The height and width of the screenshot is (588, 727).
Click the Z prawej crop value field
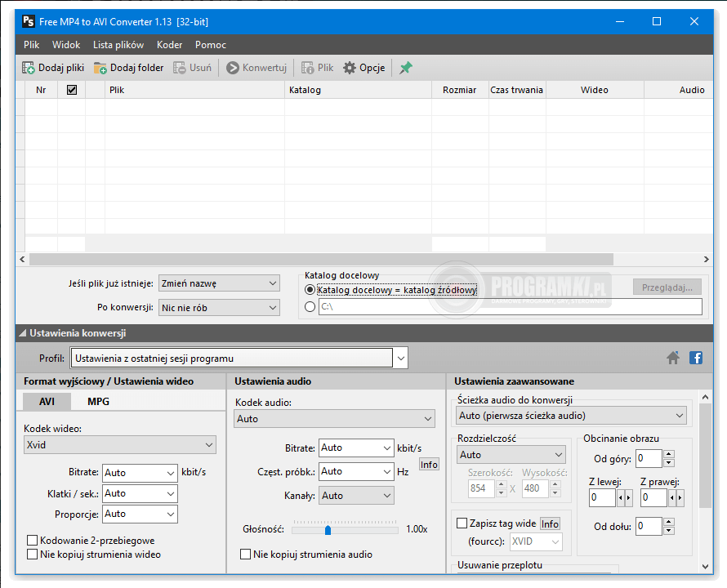click(653, 498)
